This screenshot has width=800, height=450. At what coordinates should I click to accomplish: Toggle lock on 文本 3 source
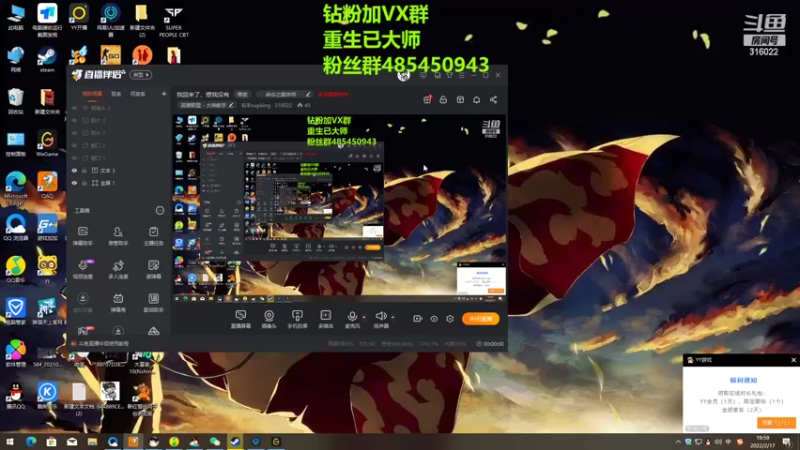[x=85, y=170]
